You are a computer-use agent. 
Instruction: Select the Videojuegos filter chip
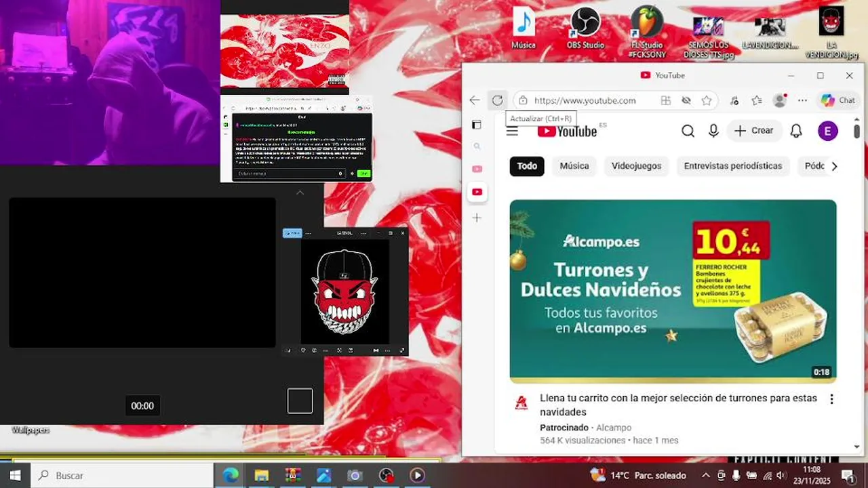click(637, 166)
